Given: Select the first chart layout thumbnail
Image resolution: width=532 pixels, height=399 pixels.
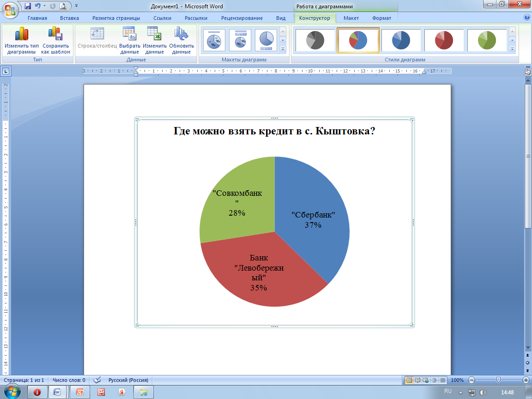Looking at the screenshot, I should point(214,40).
